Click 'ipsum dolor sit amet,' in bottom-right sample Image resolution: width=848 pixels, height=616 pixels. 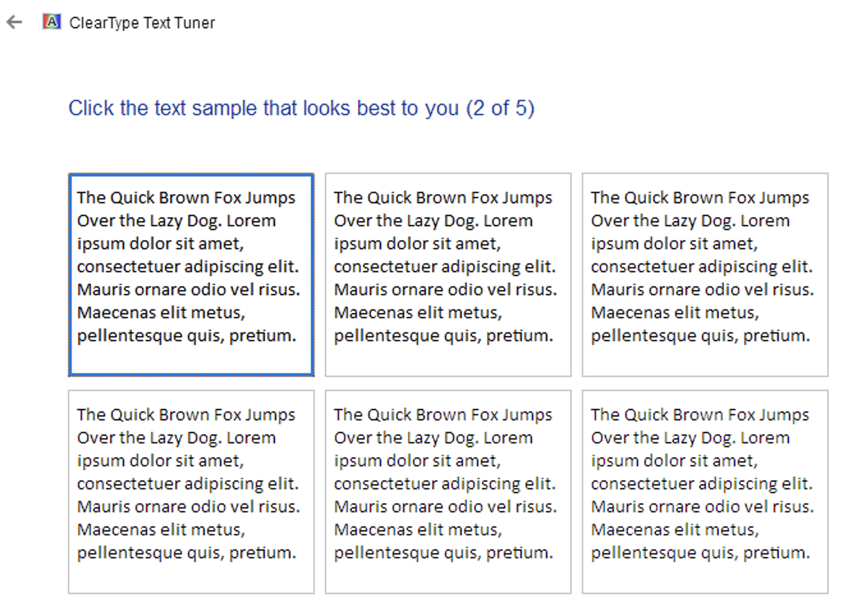click(673, 461)
